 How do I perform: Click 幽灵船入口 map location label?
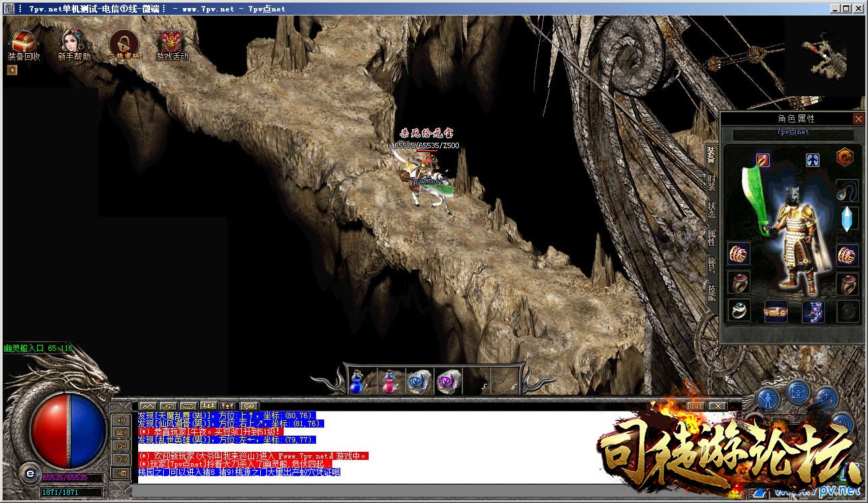click(x=38, y=348)
